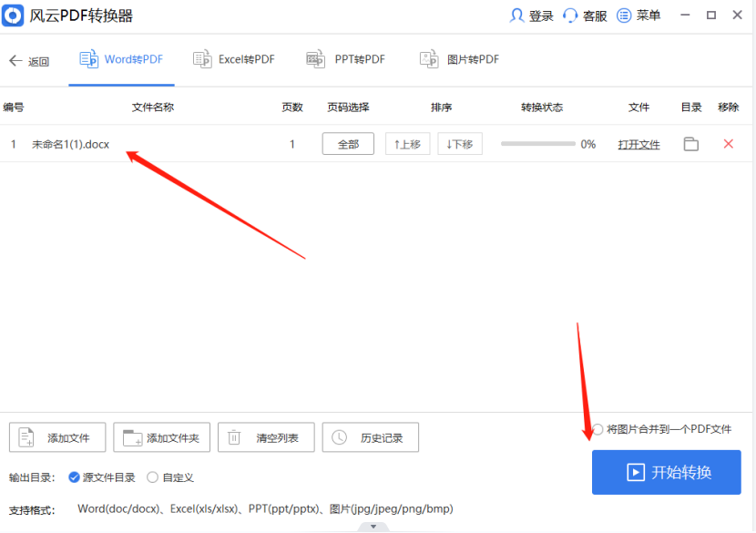Click the 添加文件 button
Image resolution: width=756 pixels, height=533 pixels.
pyautogui.click(x=57, y=437)
